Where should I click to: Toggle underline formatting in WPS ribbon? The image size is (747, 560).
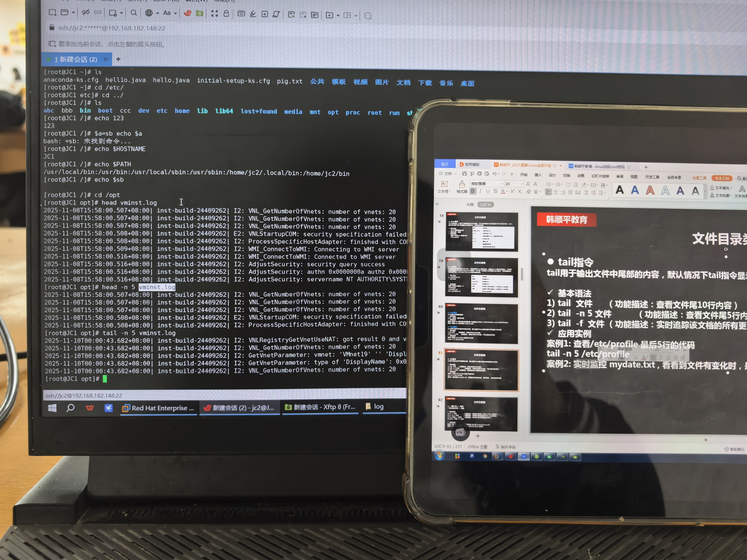click(x=488, y=191)
